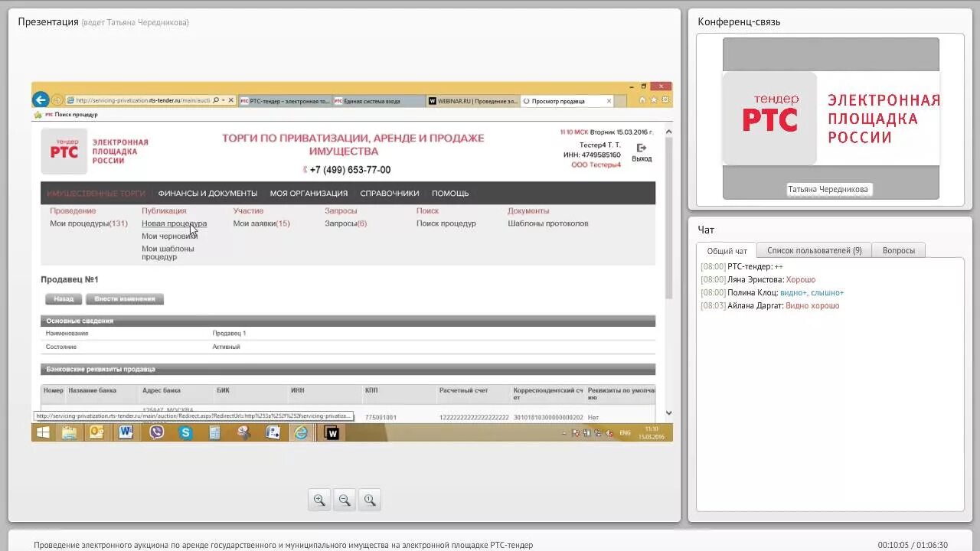The width and height of the screenshot is (980, 551).
Task: Click the webpage vertical scrollbar
Action: click(668, 218)
